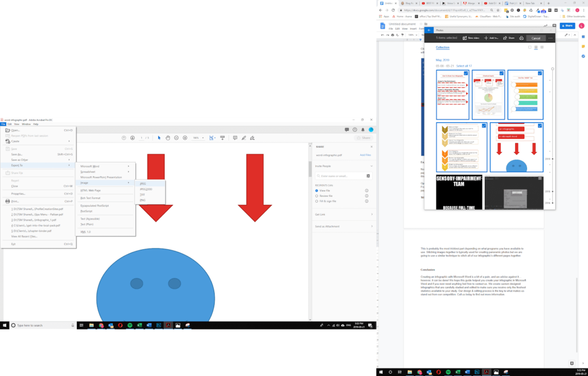Choose PNG from the Image export submenu
This screenshot has height=376, width=588.
(x=143, y=200)
